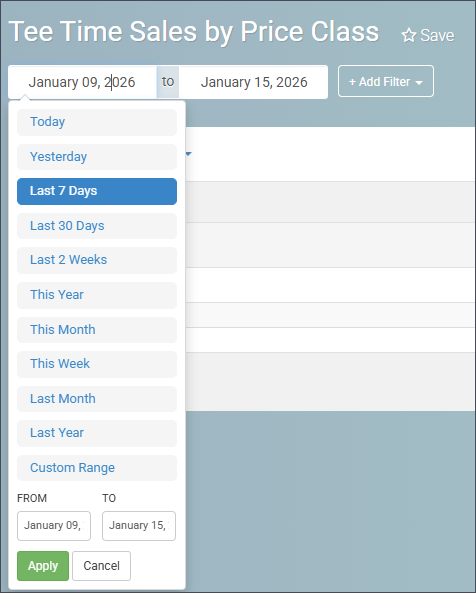Select This Year date range
476x593 pixels.
(x=97, y=295)
